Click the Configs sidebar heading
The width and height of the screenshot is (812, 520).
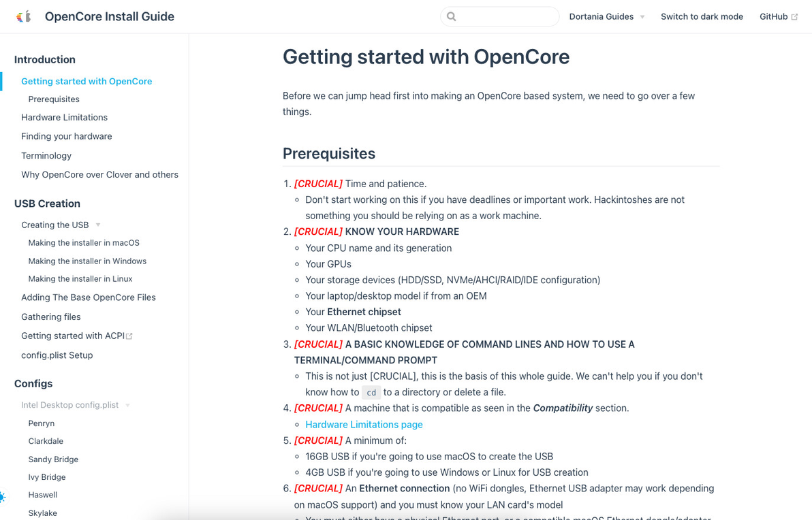click(x=33, y=384)
